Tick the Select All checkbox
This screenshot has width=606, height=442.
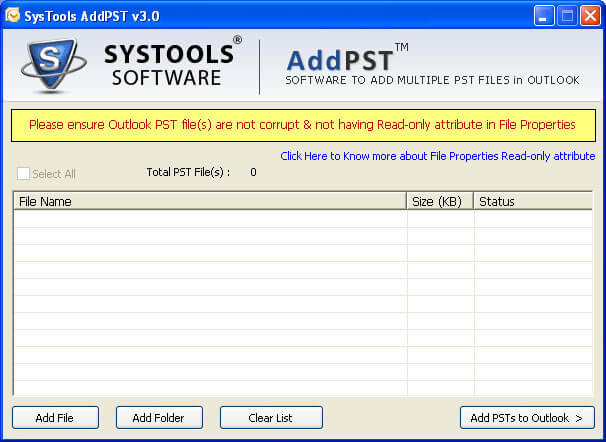point(23,173)
